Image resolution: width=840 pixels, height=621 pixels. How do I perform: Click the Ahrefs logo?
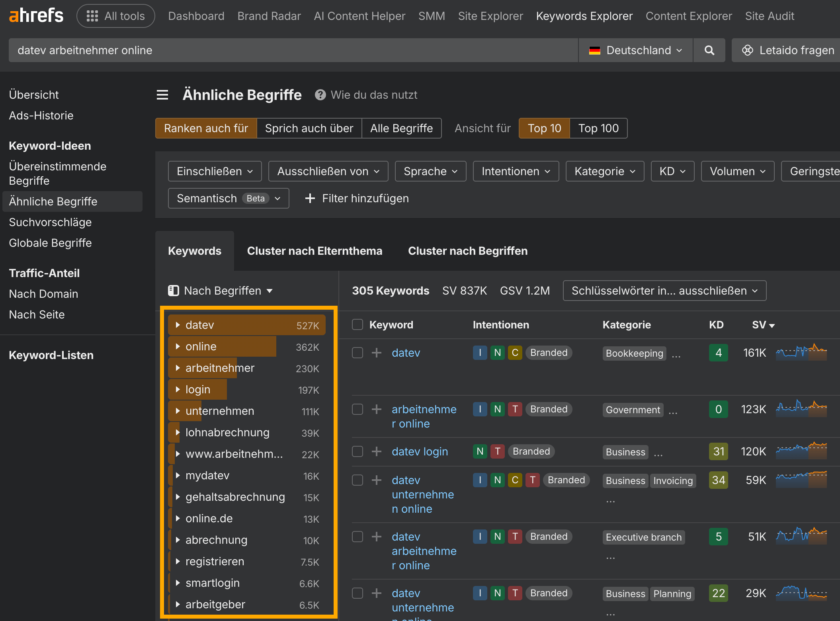coord(36,16)
